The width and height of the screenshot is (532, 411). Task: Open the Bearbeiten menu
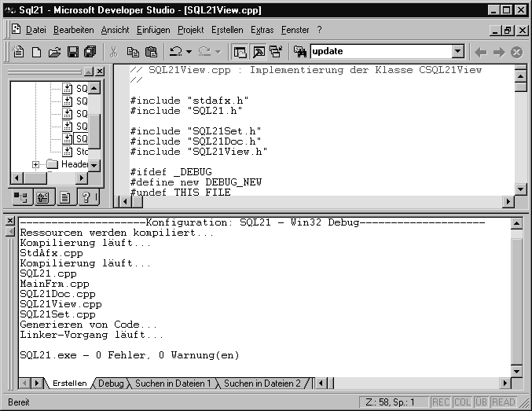74,30
